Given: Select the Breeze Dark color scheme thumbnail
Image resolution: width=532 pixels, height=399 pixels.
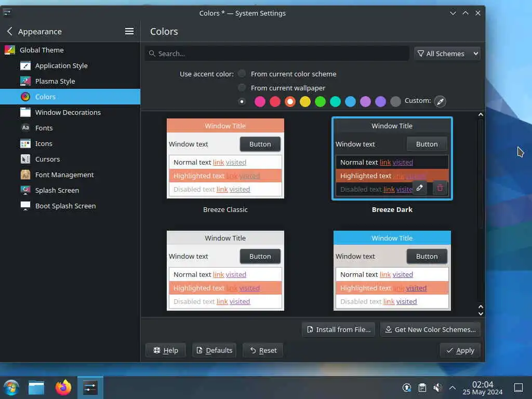Looking at the screenshot, I should (x=392, y=158).
